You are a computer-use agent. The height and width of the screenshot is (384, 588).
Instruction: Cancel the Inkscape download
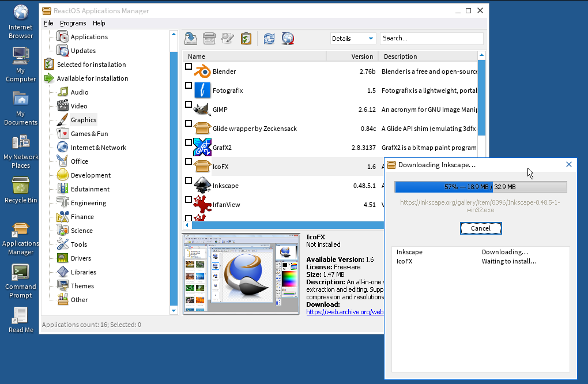(481, 228)
